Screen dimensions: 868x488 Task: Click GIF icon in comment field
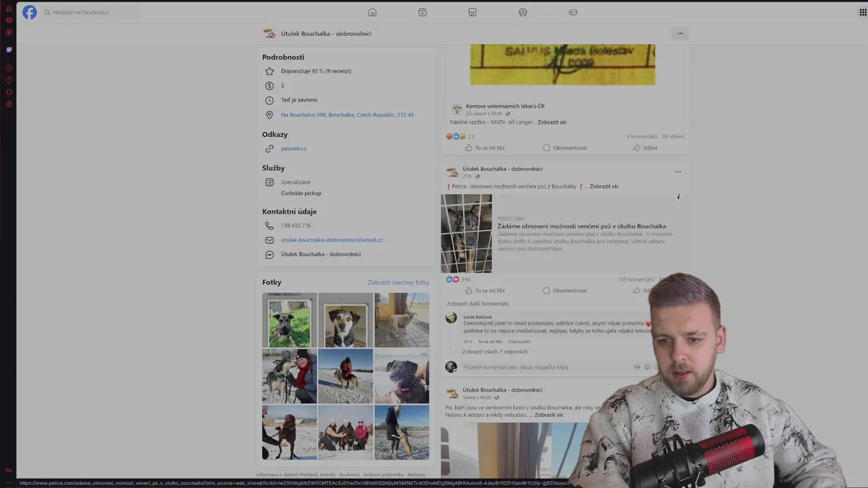(x=637, y=367)
